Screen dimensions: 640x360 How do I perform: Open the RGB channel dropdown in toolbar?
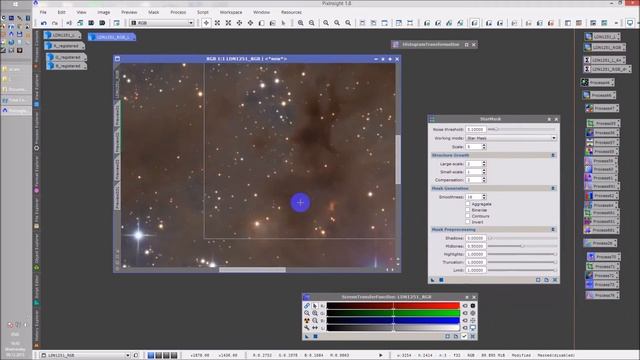(162, 23)
